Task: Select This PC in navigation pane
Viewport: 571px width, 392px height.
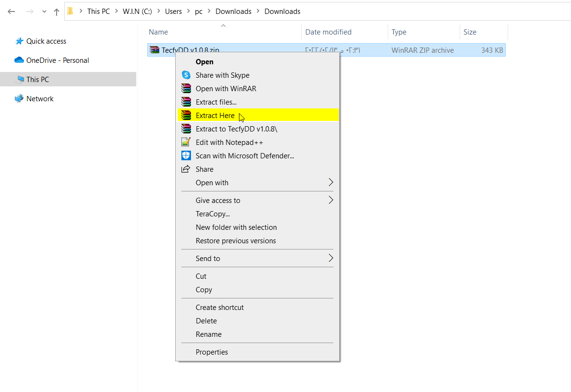Action: pyautogui.click(x=37, y=80)
